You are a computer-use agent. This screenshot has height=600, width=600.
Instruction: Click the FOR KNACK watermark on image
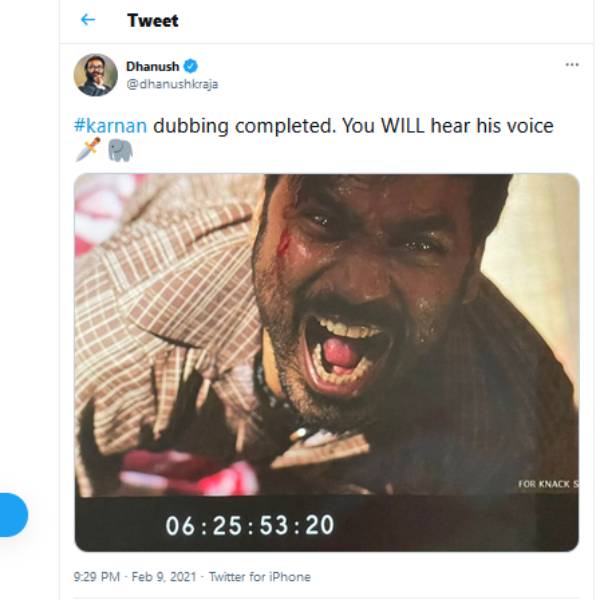coord(548,484)
